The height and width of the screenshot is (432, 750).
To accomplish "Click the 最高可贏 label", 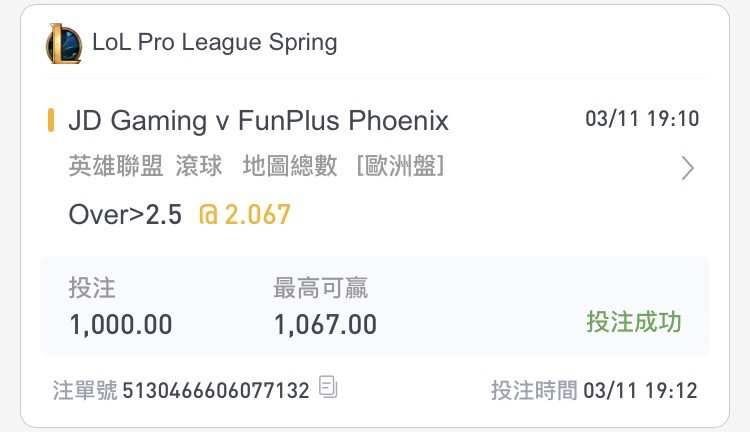I will (x=320, y=288).
